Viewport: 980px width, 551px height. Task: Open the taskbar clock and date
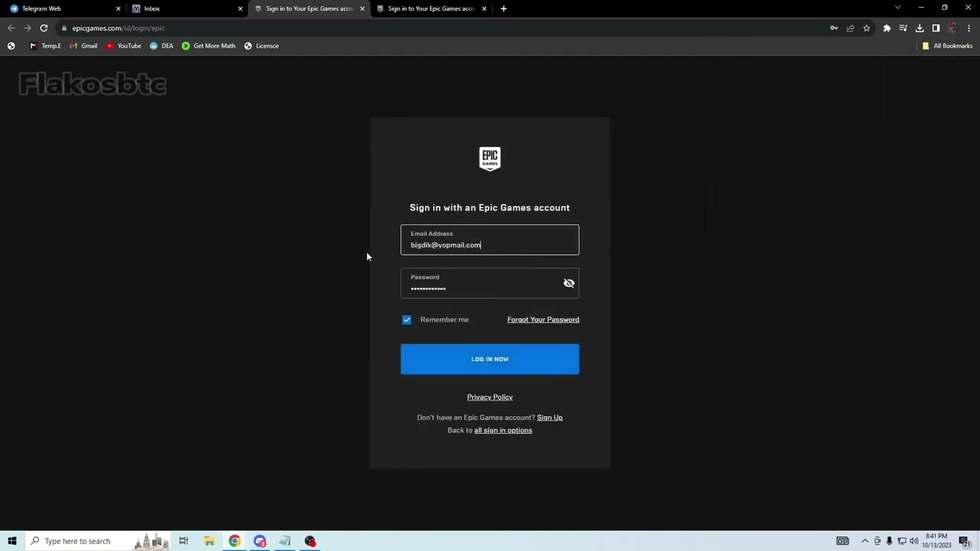pyautogui.click(x=936, y=541)
